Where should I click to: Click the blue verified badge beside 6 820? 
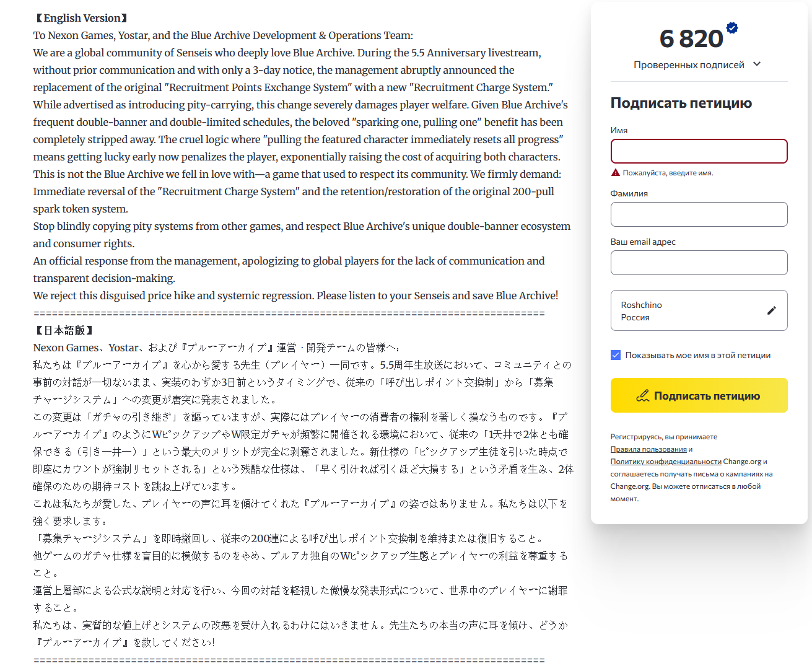point(732,28)
